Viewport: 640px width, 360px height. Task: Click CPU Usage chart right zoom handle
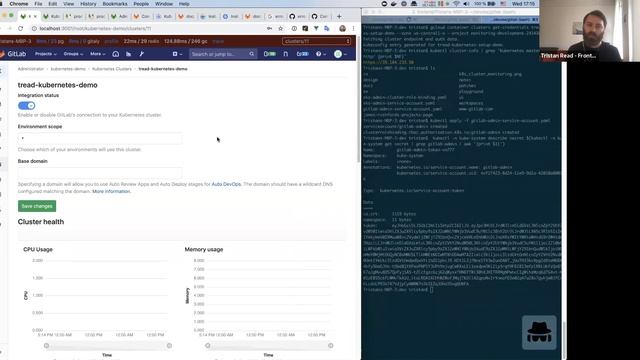pos(169,346)
